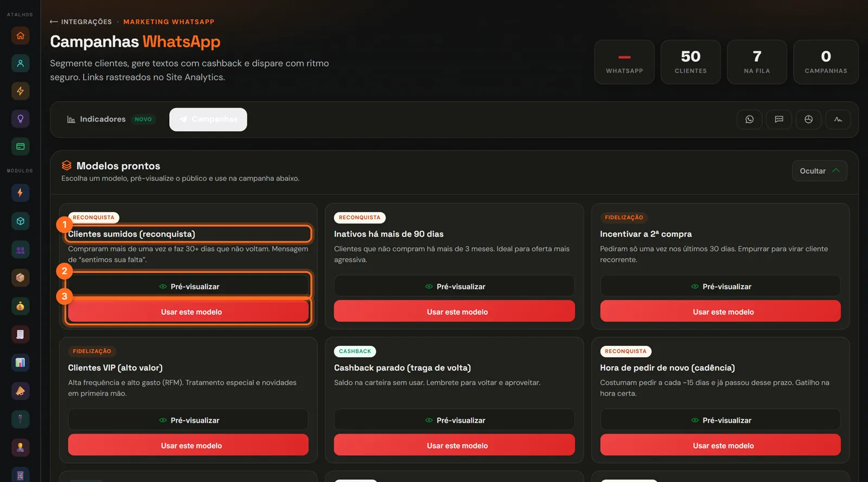Pré-visualizar the Cashback parado model
868x482 pixels.
(x=454, y=420)
